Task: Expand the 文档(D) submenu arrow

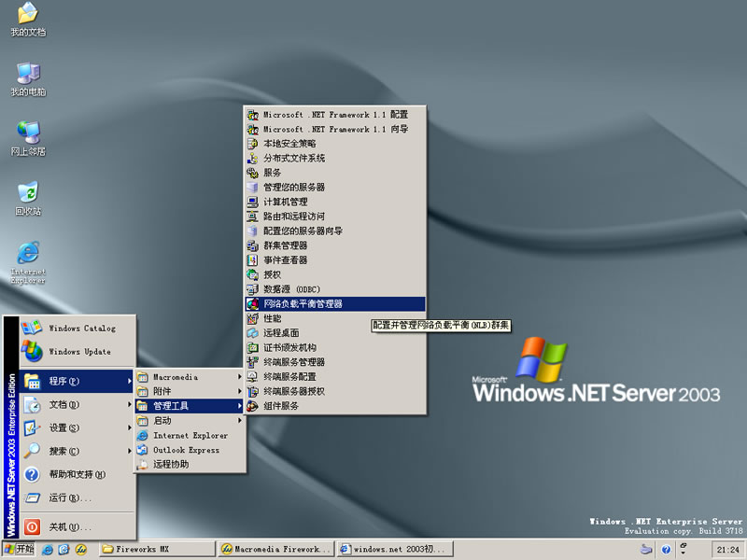Action: 129,404
